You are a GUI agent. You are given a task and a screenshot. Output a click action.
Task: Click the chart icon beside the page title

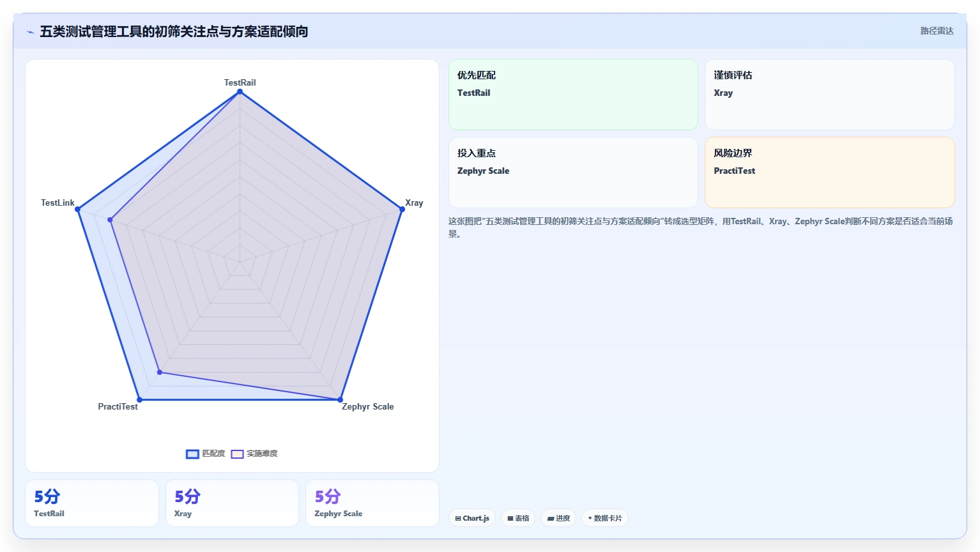pos(31,32)
